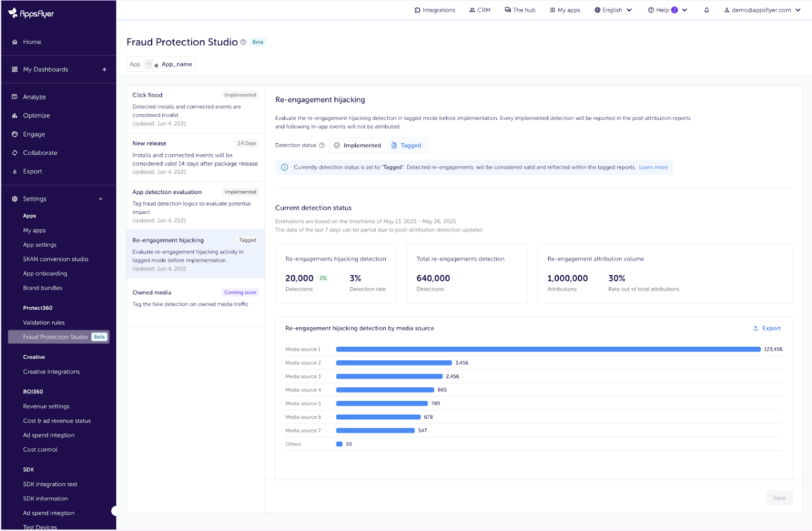Screen dimensions: 812x531
Task: Click the Save button
Action: [x=779, y=498]
